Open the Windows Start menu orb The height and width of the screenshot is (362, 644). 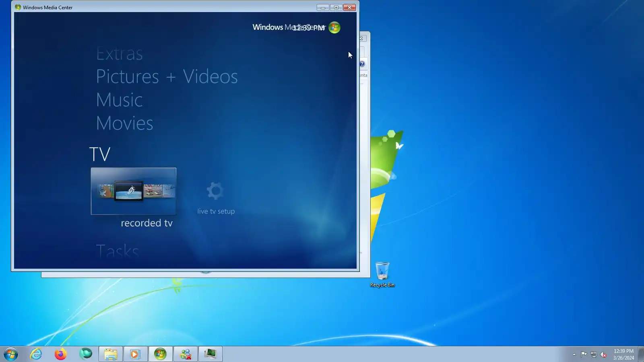11,354
